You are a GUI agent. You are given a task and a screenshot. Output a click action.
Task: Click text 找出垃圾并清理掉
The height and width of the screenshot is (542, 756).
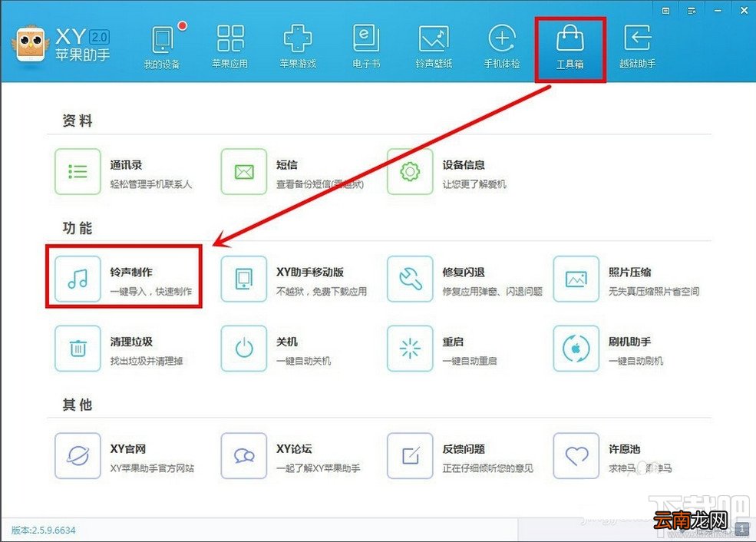pyautogui.click(x=146, y=361)
